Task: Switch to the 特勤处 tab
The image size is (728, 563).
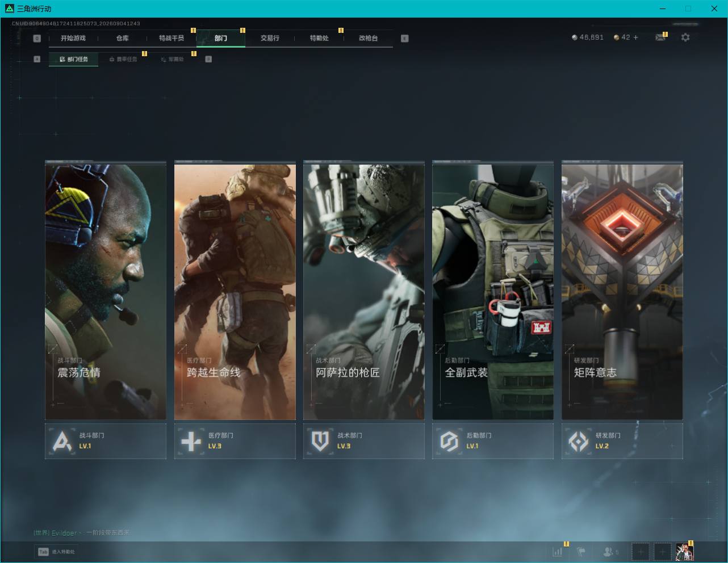Action: pyautogui.click(x=319, y=38)
